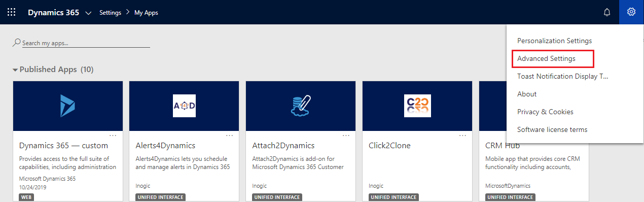Open more options for Dynamics 365 — custom
This screenshot has width=644, height=202.
coord(113,136)
